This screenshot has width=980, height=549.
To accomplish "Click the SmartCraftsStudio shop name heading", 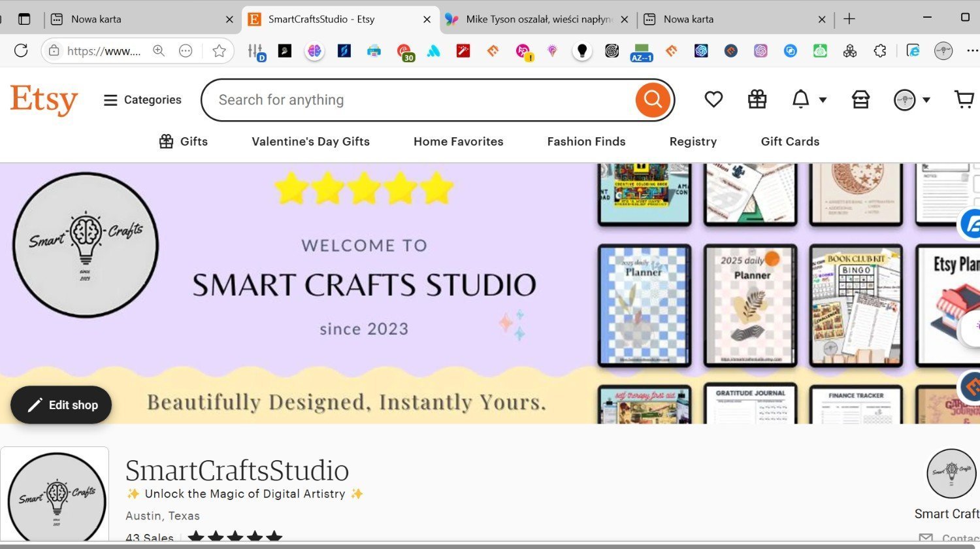I will click(237, 470).
